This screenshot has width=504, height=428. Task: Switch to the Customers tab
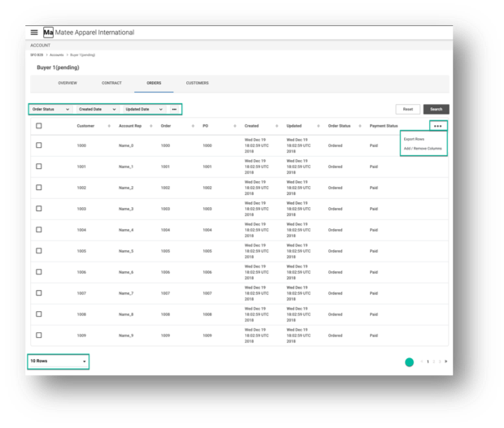pos(198,83)
